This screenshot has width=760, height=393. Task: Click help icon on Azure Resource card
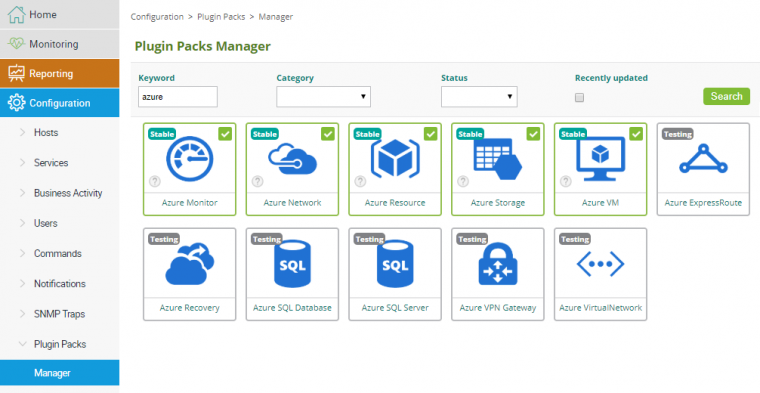(360, 182)
